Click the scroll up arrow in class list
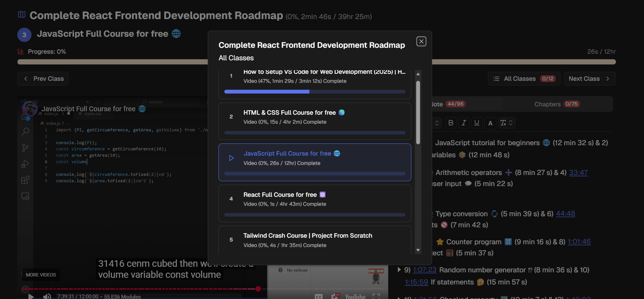Screen dimensions: 644x299 click(x=418, y=74)
